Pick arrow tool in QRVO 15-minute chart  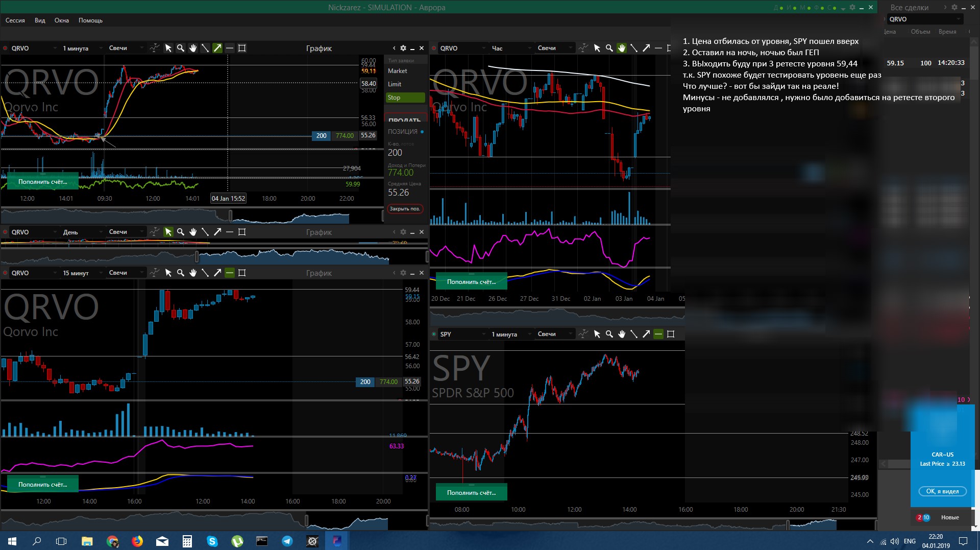(217, 273)
